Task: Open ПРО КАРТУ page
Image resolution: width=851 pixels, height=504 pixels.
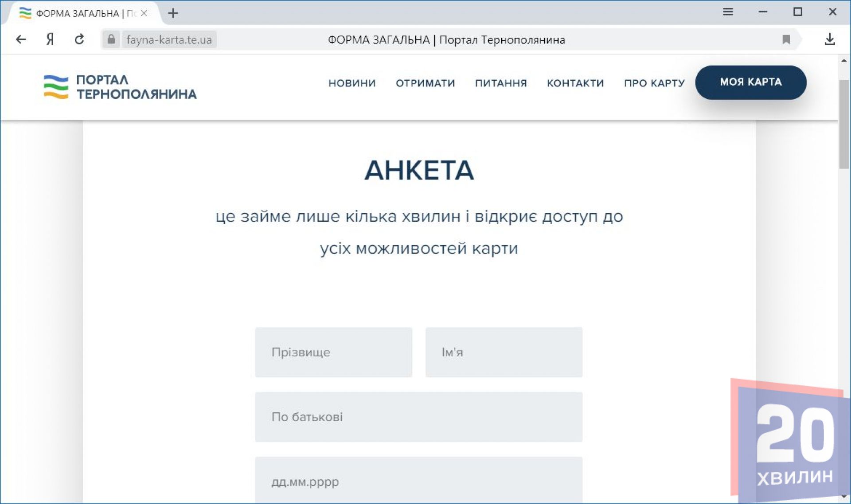Action: tap(654, 83)
